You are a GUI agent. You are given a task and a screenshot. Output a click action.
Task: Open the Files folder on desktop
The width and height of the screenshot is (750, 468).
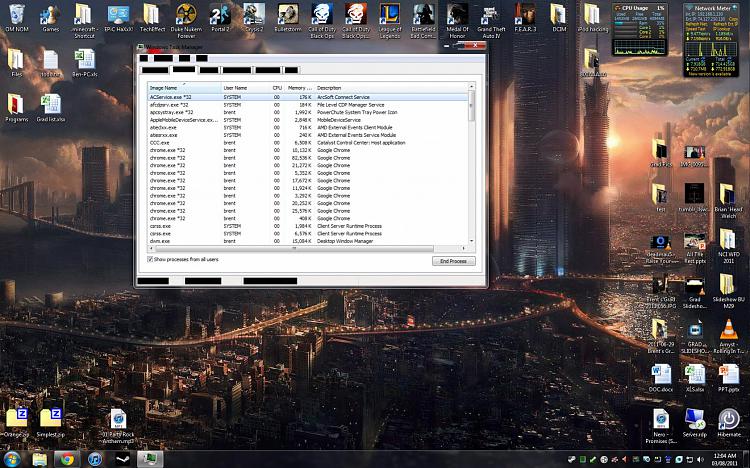coord(16,63)
